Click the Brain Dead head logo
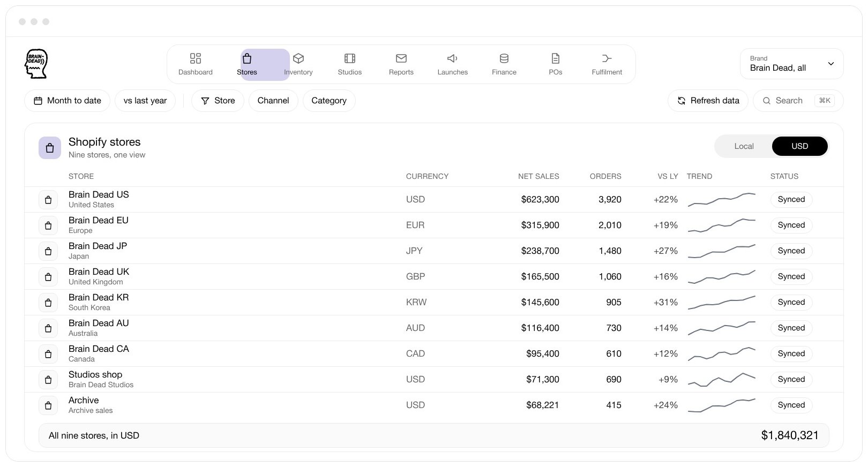 [x=36, y=64]
